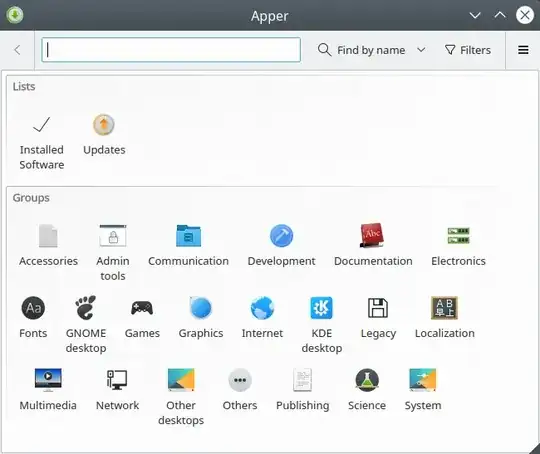Go back with the back arrow
The height and width of the screenshot is (454, 540).
pyautogui.click(x=17, y=50)
